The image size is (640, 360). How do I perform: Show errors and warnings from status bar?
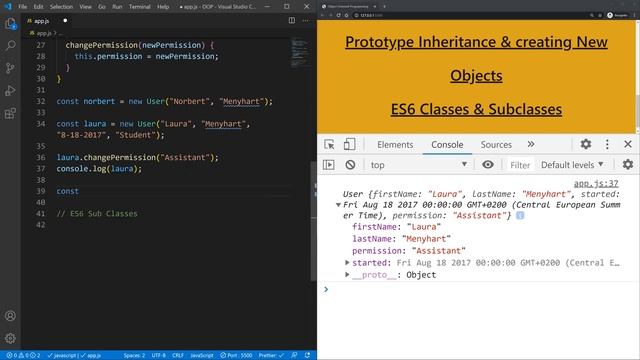point(23,355)
